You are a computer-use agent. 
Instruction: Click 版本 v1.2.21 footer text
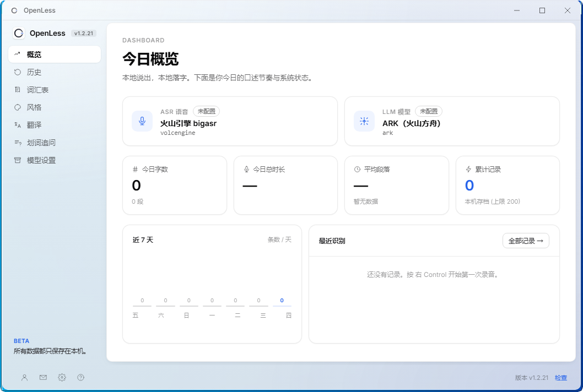(x=532, y=378)
